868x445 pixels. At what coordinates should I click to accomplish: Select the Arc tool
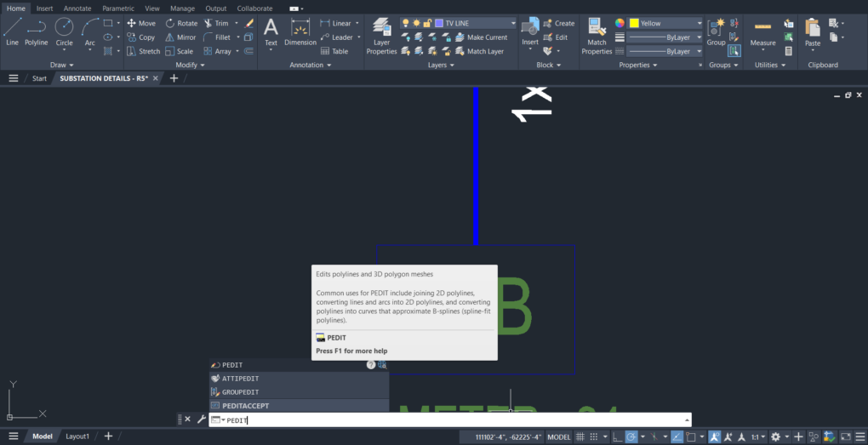(x=89, y=32)
